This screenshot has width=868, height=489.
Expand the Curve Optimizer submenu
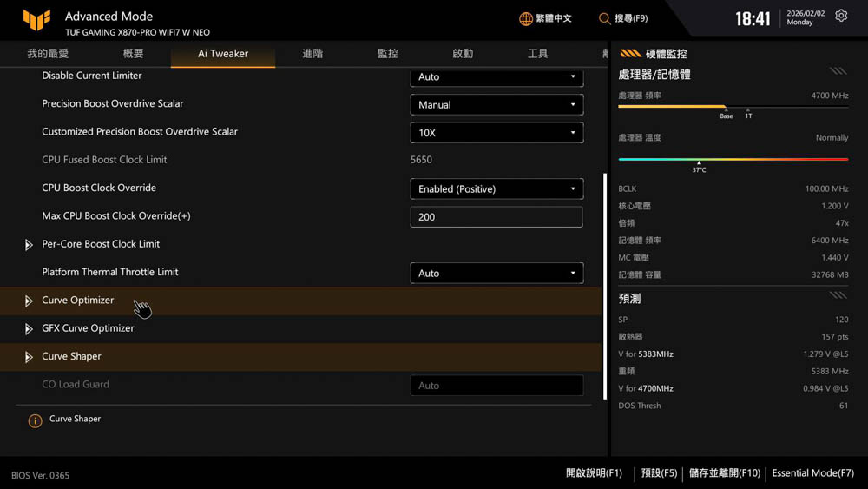(x=29, y=301)
